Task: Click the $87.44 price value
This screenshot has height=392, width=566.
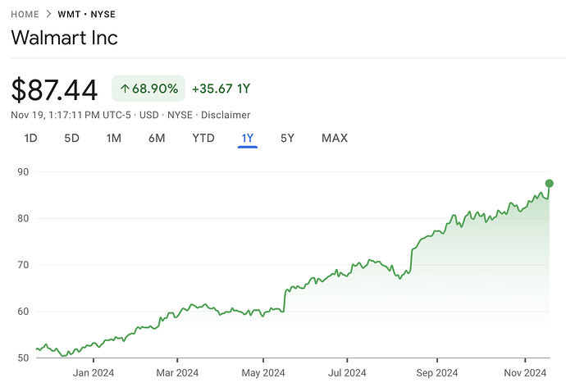Action: [54, 90]
